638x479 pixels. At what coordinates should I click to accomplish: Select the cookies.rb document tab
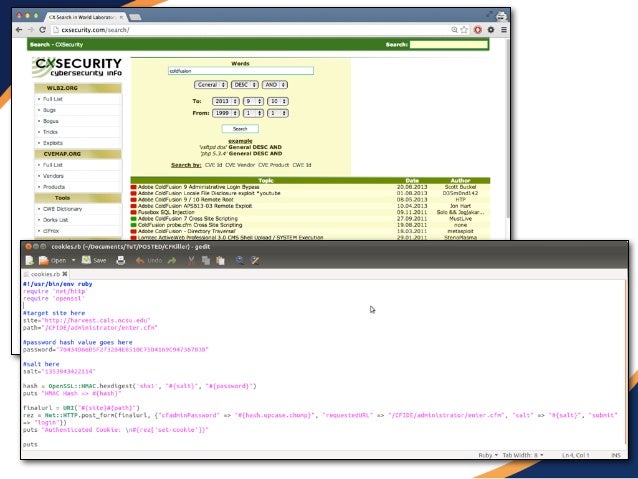pyautogui.click(x=45, y=274)
